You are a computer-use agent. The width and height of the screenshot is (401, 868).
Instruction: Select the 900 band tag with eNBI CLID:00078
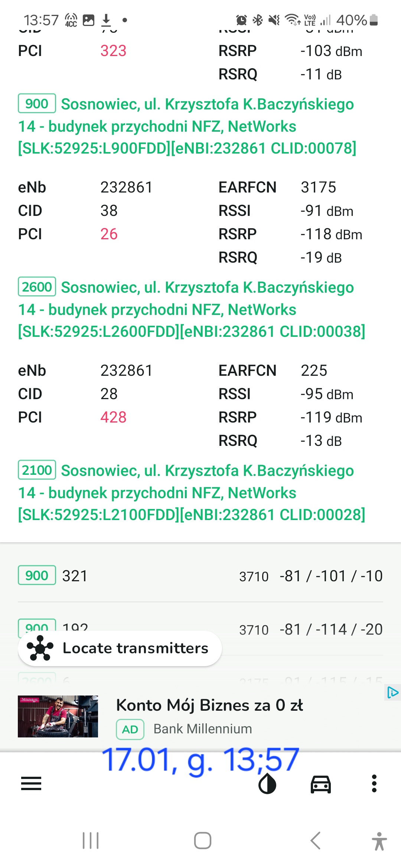[37, 103]
